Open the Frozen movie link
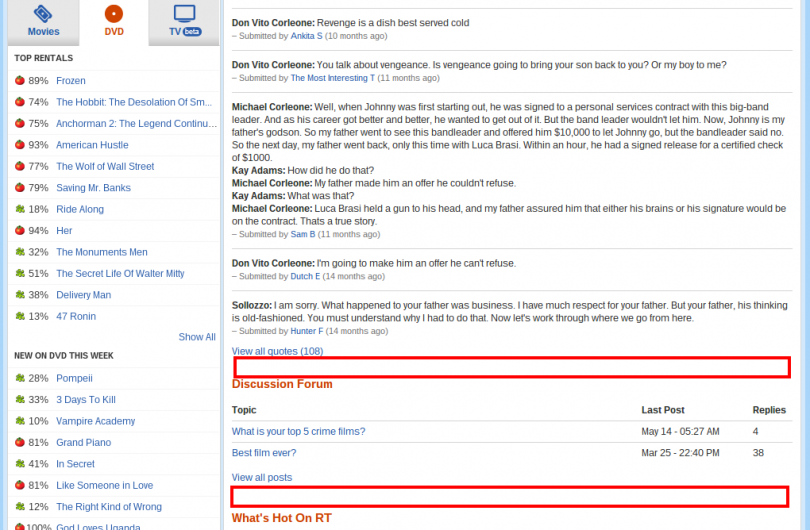 [x=71, y=81]
